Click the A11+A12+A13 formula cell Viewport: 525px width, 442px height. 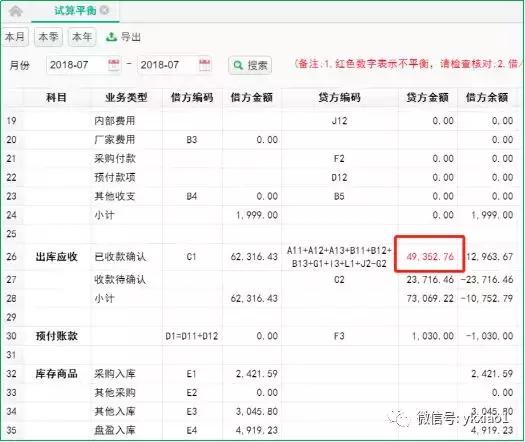click(x=339, y=257)
